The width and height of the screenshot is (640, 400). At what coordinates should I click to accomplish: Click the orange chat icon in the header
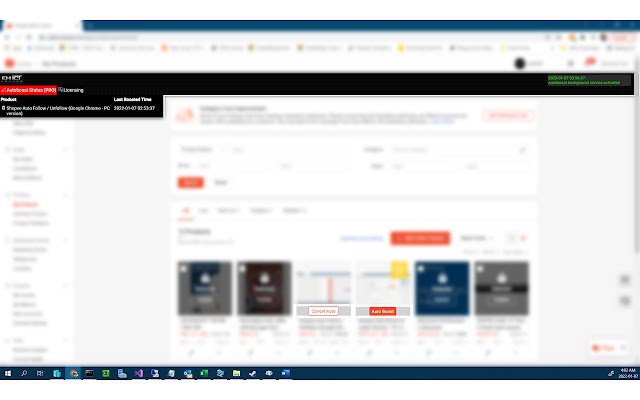coord(590,62)
